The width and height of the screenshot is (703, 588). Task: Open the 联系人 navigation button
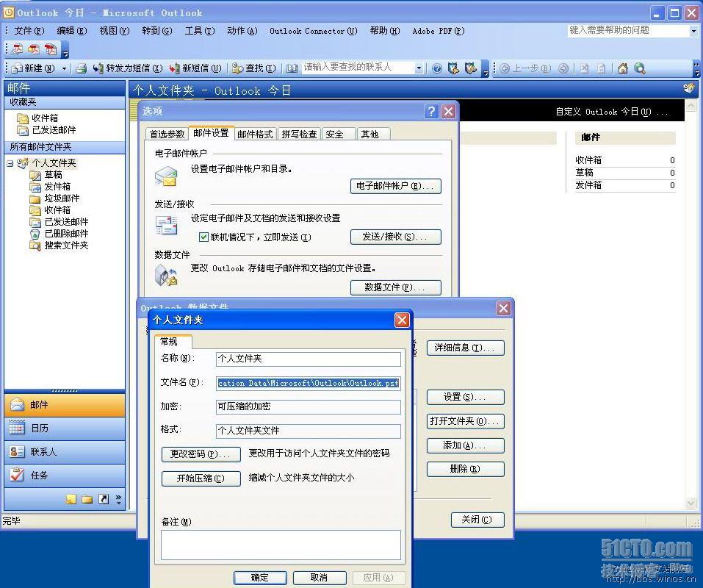(x=65, y=451)
